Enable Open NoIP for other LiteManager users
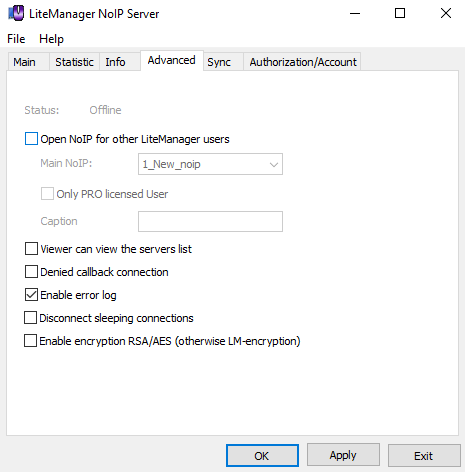Viewport: 465px width, 472px height. tap(31, 139)
